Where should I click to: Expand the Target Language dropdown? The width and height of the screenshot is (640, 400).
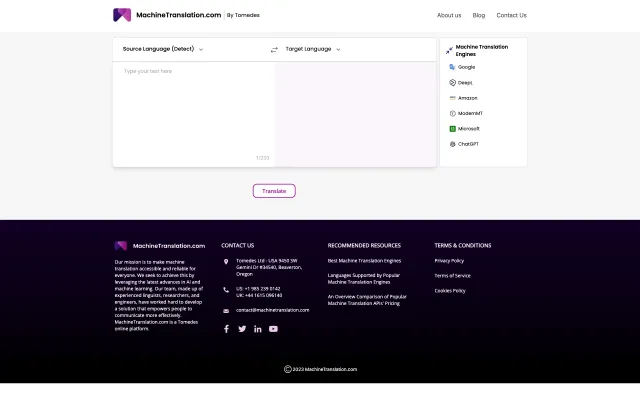point(312,49)
